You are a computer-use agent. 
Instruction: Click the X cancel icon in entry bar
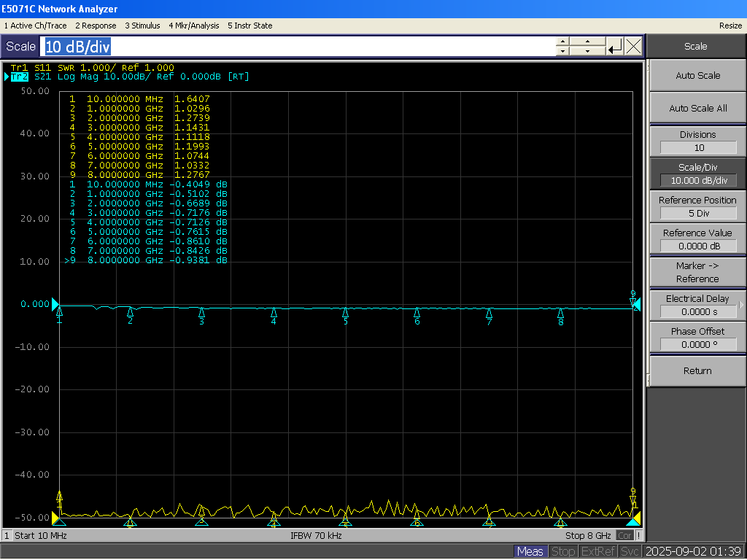click(x=633, y=47)
